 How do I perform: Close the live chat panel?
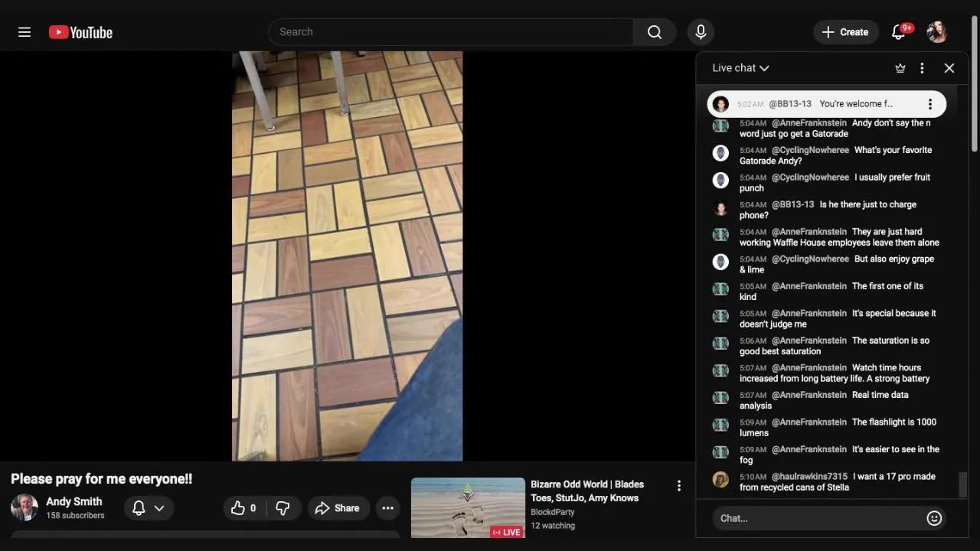point(949,68)
